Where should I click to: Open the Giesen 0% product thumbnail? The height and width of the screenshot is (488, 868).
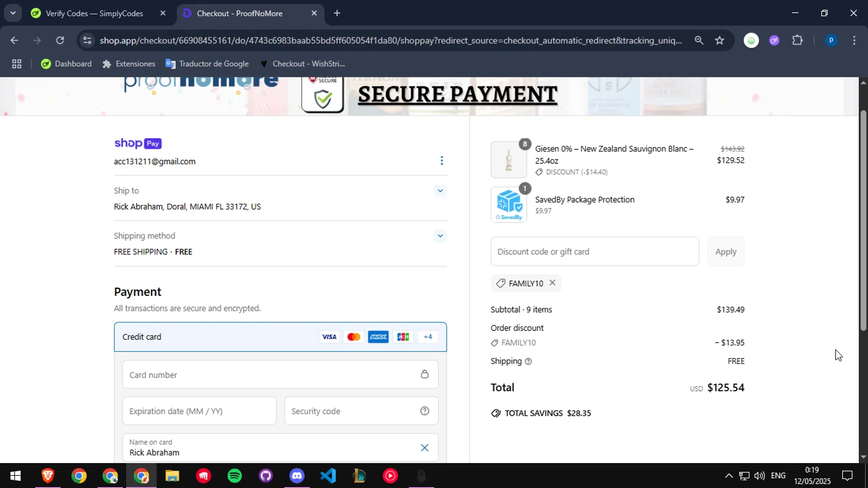[x=509, y=160]
